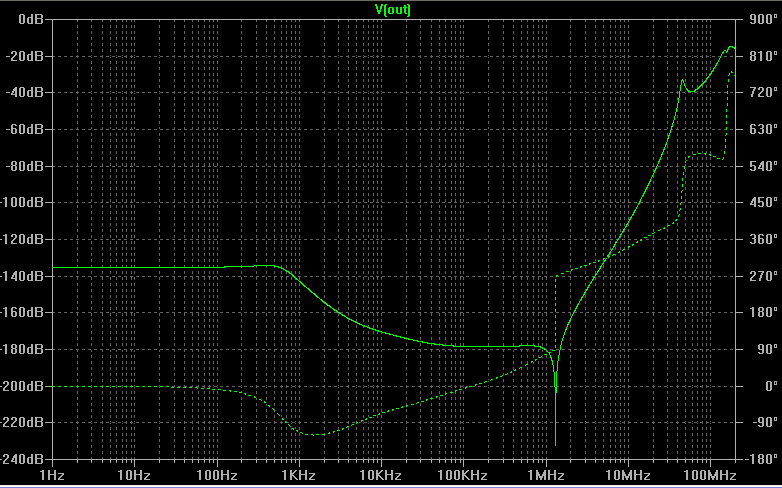Click the 720° phase axis label
782x488 pixels.
click(763, 92)
